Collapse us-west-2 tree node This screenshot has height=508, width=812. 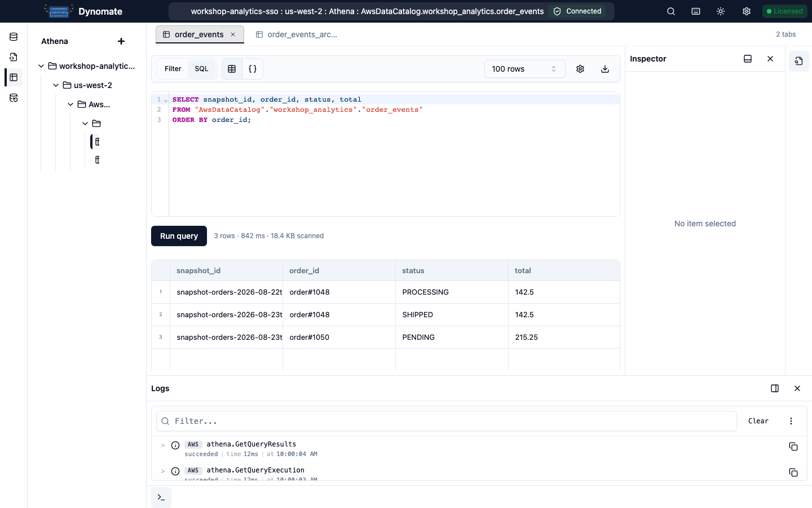(56, 85)
